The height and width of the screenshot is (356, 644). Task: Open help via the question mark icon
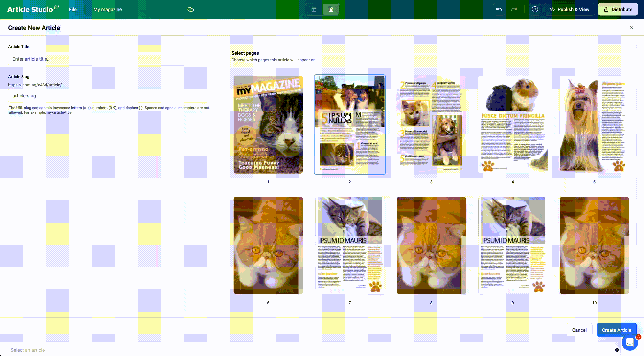pyautogui.click(x=535, y=9)
